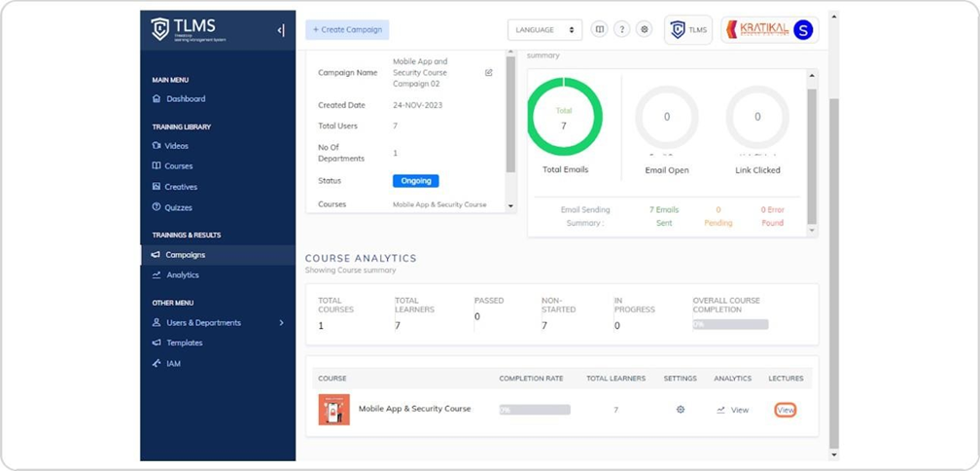Open the Mobile App & Security Course thumbnail
Viewport: 980px width, 471px height.
[333, 410]
